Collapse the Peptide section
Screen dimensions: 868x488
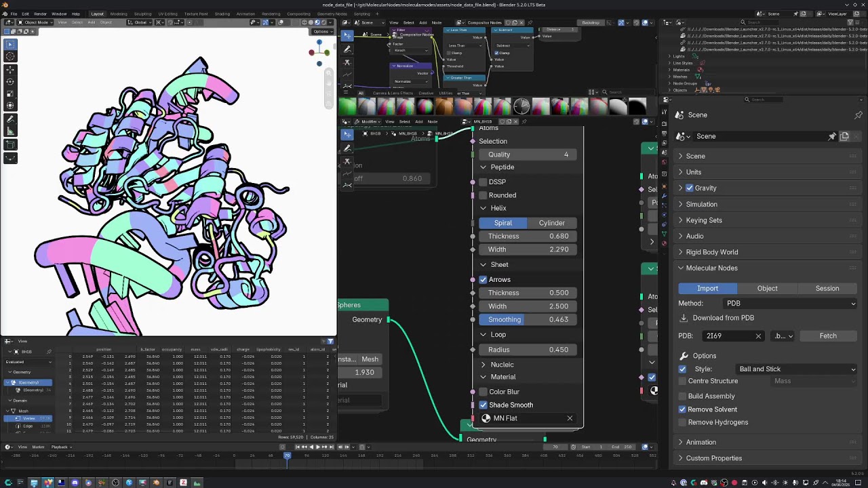tap(484, 167)
